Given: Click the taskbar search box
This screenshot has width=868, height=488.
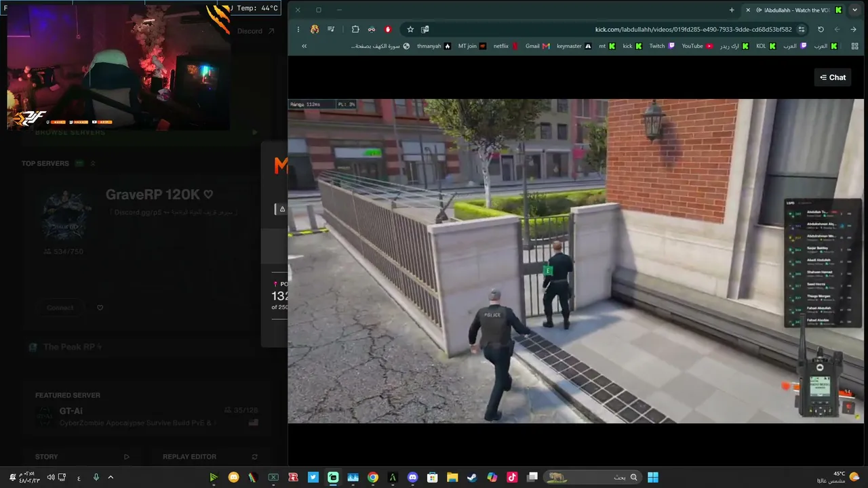Looking at the screenshot, I should click(x=593, y=477).
